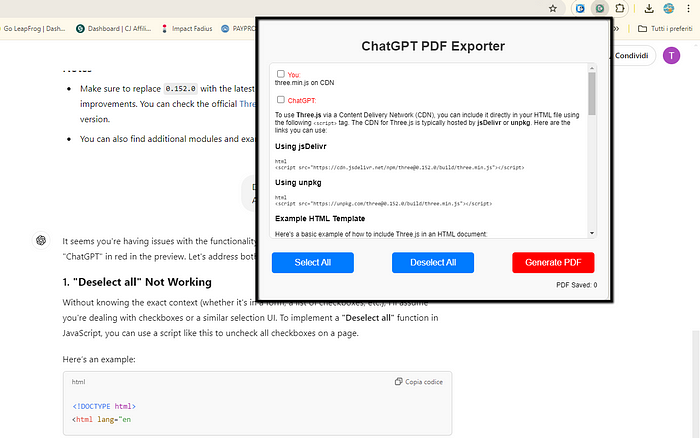Click the jsDelivr script tag code line
The width and height of the screenshot is (700, 438).
(400, 167)
